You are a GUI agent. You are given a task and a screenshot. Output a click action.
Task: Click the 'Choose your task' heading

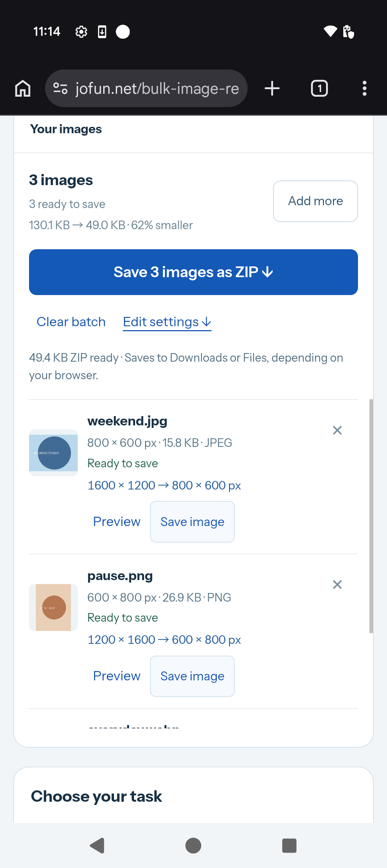96,796
